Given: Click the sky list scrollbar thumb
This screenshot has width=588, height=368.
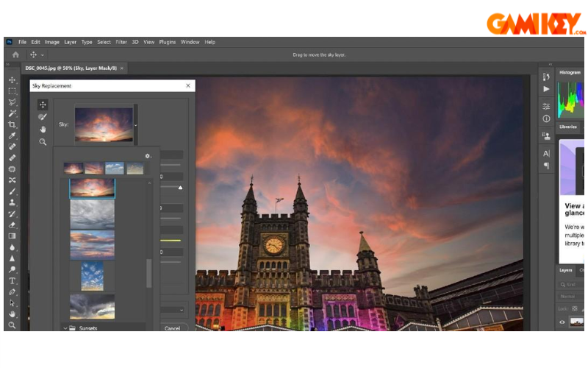Looking at the screenshot, I should pyautogui.click(x=149, y=273).
